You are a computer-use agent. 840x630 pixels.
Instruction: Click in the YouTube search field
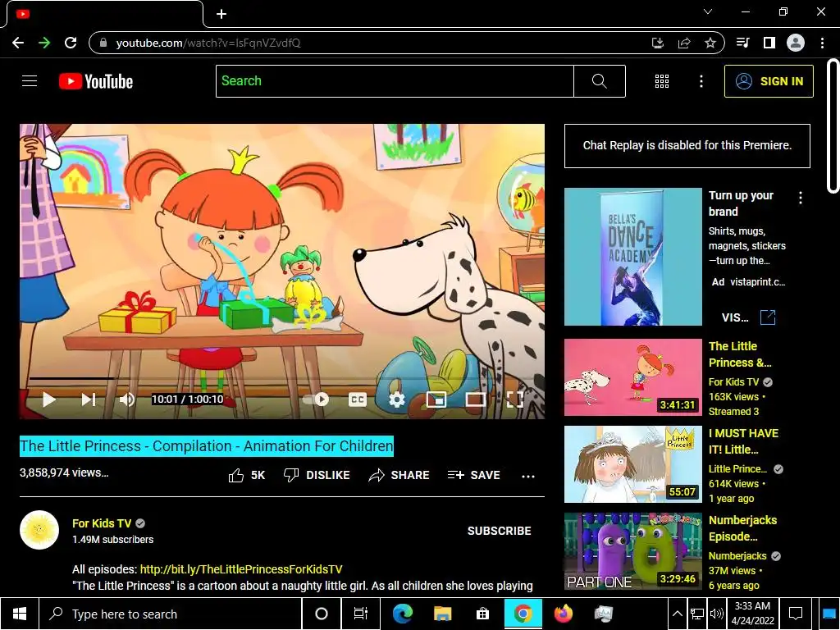click(x=395, y=81)
